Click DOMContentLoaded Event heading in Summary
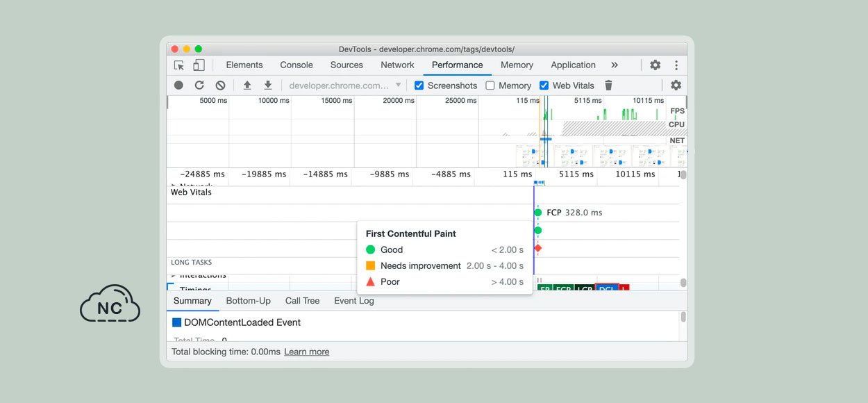Viewport: 868px width, 403px height. [242, 322]
